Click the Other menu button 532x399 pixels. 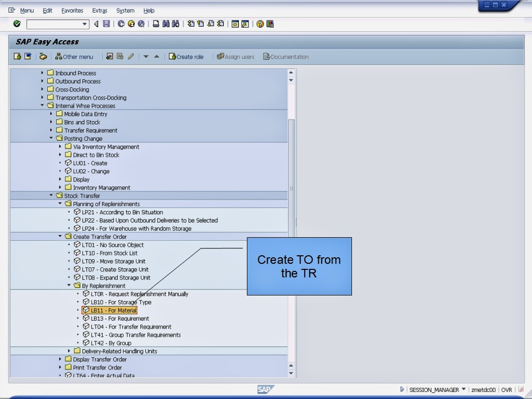[x=74, y=57]
